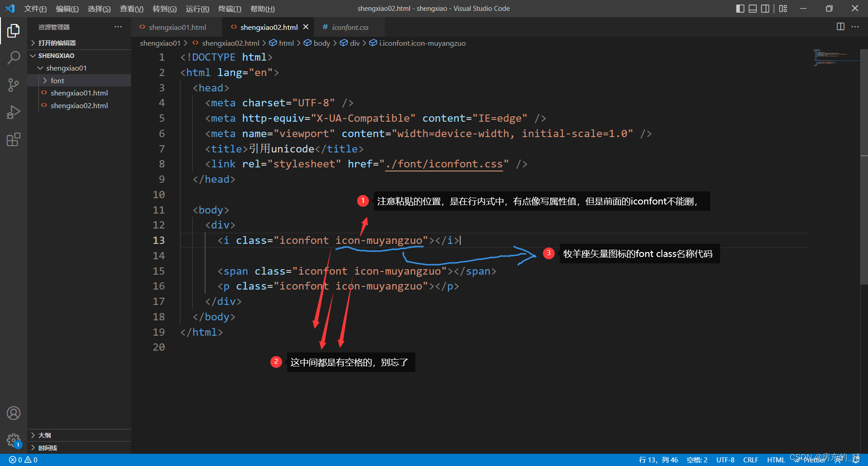This screenshot has height=466, width=868.
Task: Open the 选择(S) menu
Action: pyautogui.click(x=99, y=9)
